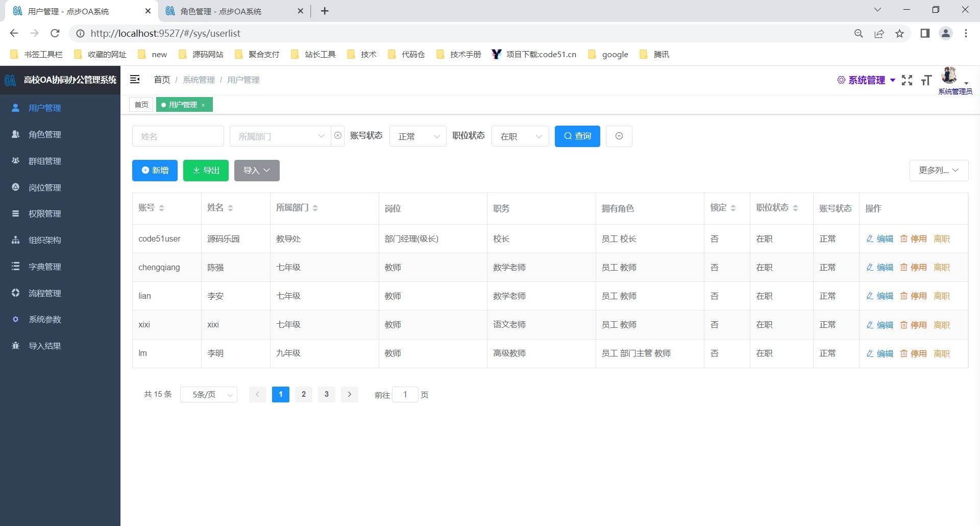The width and height of the screenshot is (980, 526).
Task: Go to page 2 of the table
Action: tap(304, 394)
